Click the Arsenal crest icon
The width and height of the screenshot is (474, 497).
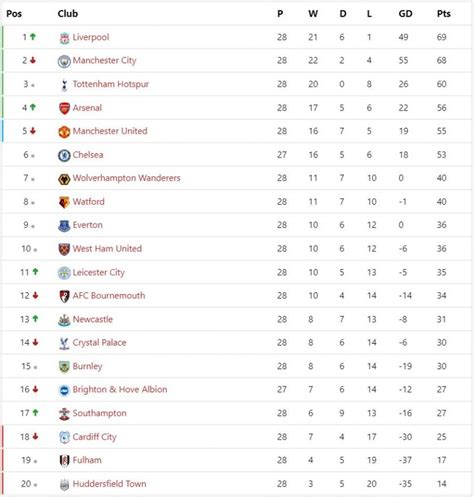[64, 108]
